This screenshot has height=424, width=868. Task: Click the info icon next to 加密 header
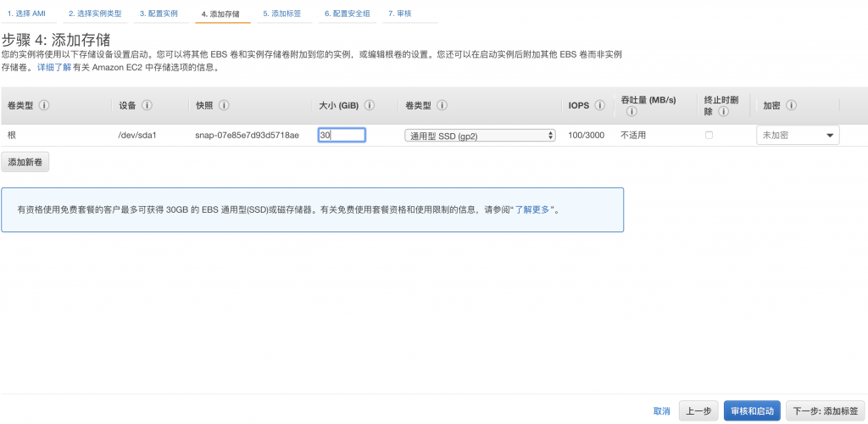coord(791,105)
